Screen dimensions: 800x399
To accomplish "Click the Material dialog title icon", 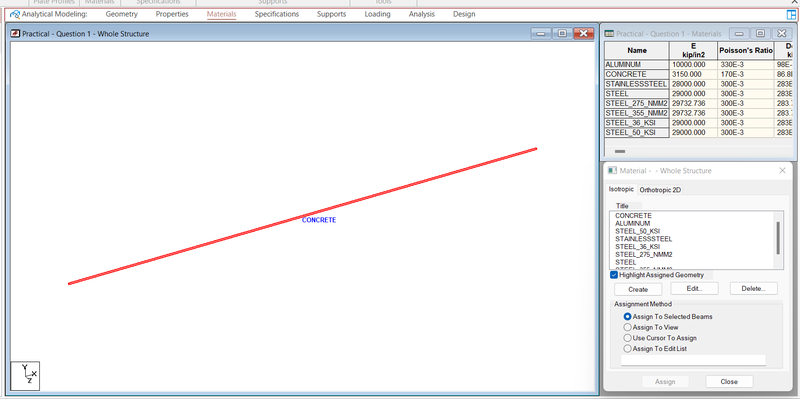I will pos(612,170).
